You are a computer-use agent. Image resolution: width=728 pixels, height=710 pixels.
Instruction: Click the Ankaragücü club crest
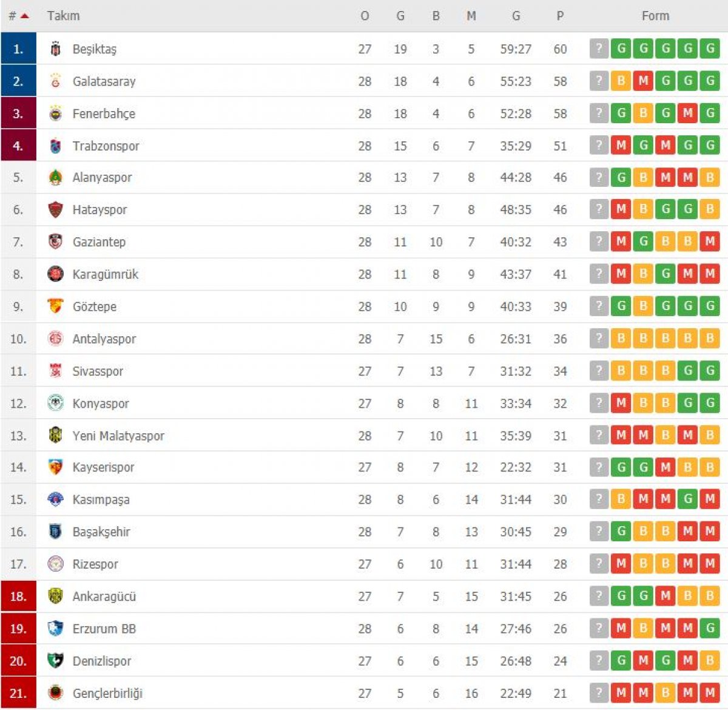55,597
